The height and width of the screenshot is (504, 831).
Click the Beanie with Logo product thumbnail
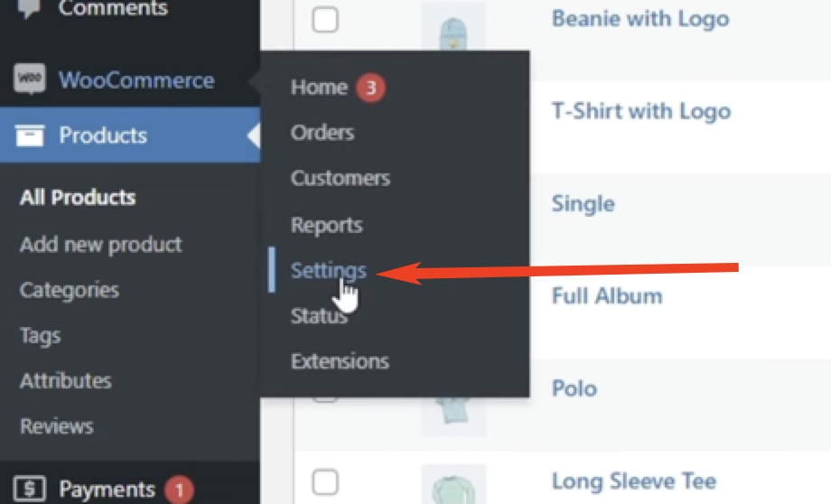(x=453, y=26)
